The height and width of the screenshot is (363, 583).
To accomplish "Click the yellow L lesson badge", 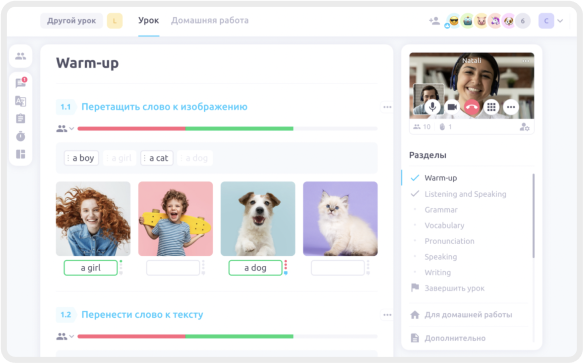I will [x=115, y=21].
